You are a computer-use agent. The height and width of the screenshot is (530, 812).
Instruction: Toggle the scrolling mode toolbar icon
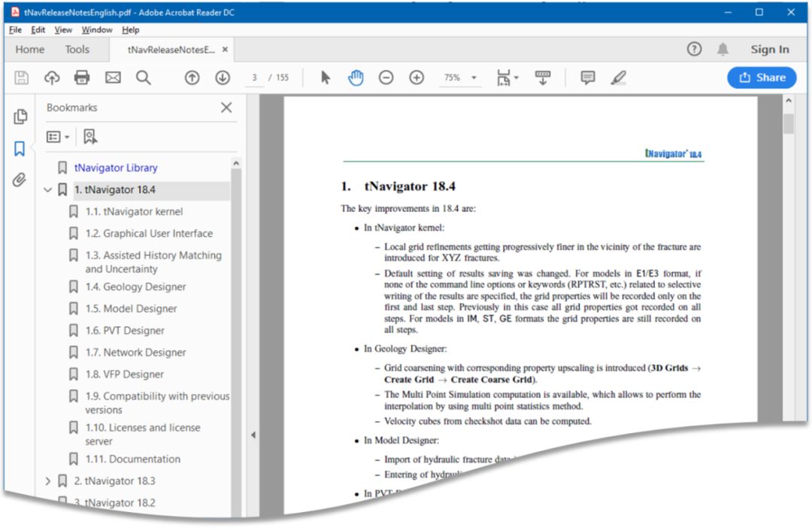[543, 77]
